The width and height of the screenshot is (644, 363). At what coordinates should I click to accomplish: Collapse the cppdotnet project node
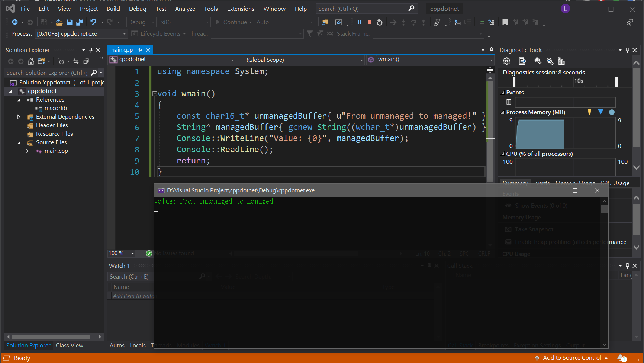pyautogui.click(x=11, y=91)
